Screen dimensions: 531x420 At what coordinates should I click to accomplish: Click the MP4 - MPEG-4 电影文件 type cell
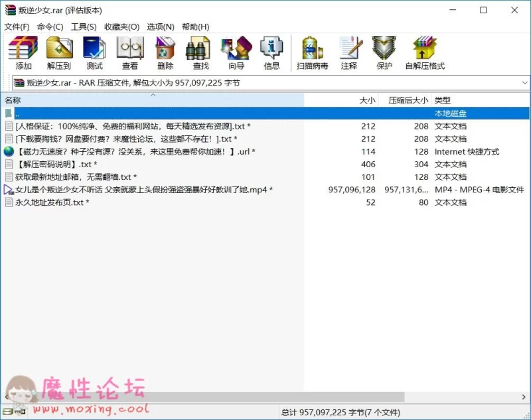tap(479, 190)
